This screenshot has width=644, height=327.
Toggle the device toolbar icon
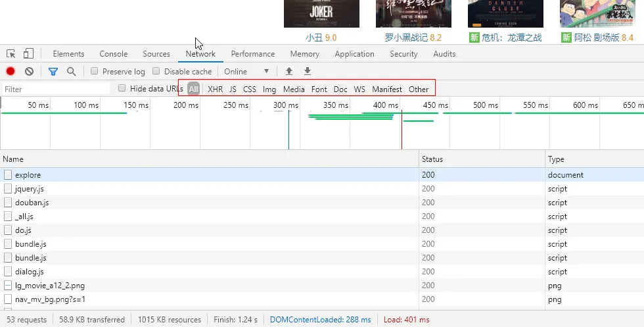28,54
